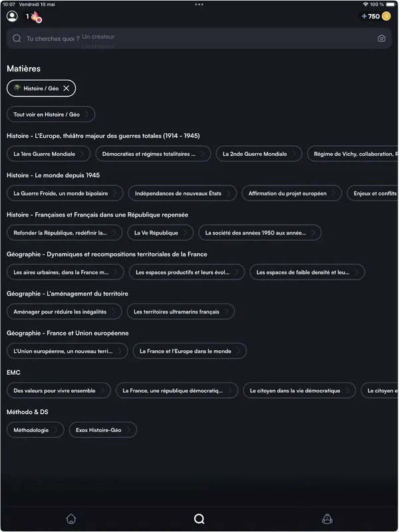The height and width of the screenshot is (532, 399).
Task: Open the backpack tab icon
Action: tap(327, 519)
